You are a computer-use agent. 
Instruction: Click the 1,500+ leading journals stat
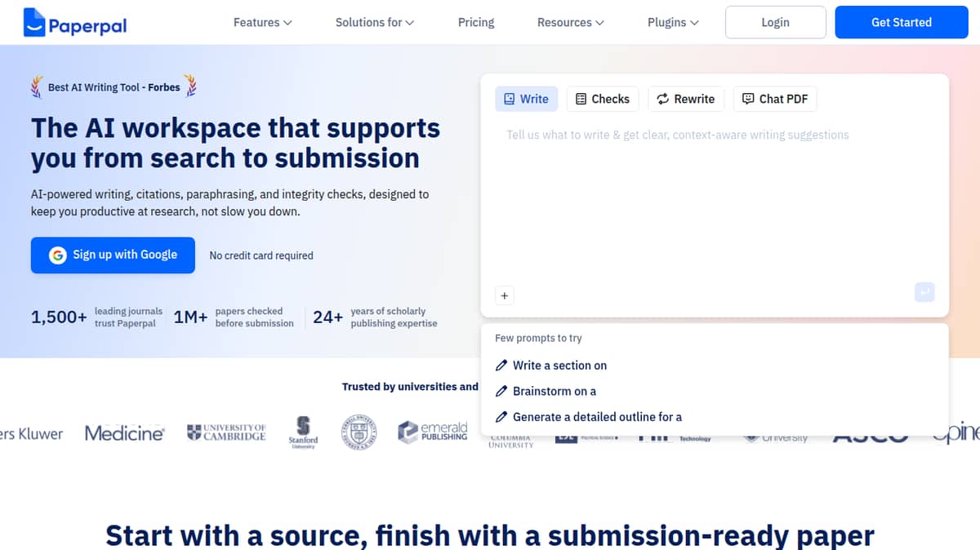(x=96, y=317)
